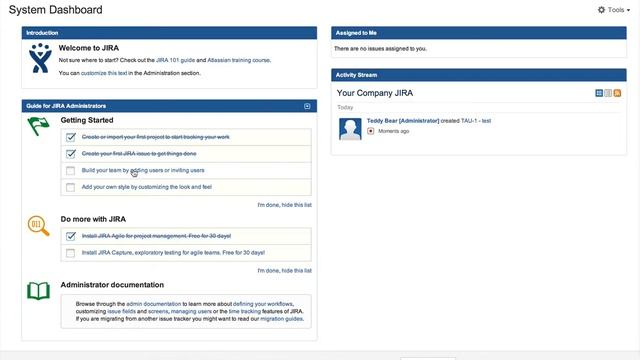Open the 'issue fields' link
The width and height of the screenshot is (640, 360).
point(121,311)
